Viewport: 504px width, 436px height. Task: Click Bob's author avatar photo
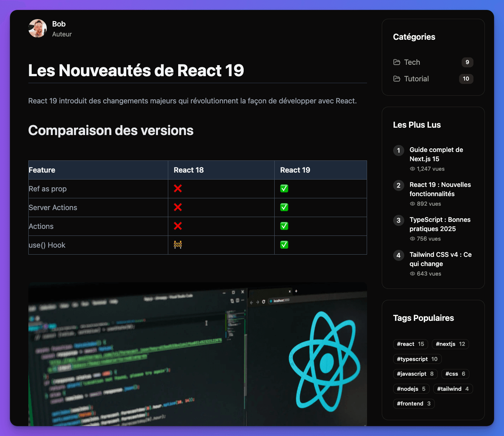coord(38,29)
